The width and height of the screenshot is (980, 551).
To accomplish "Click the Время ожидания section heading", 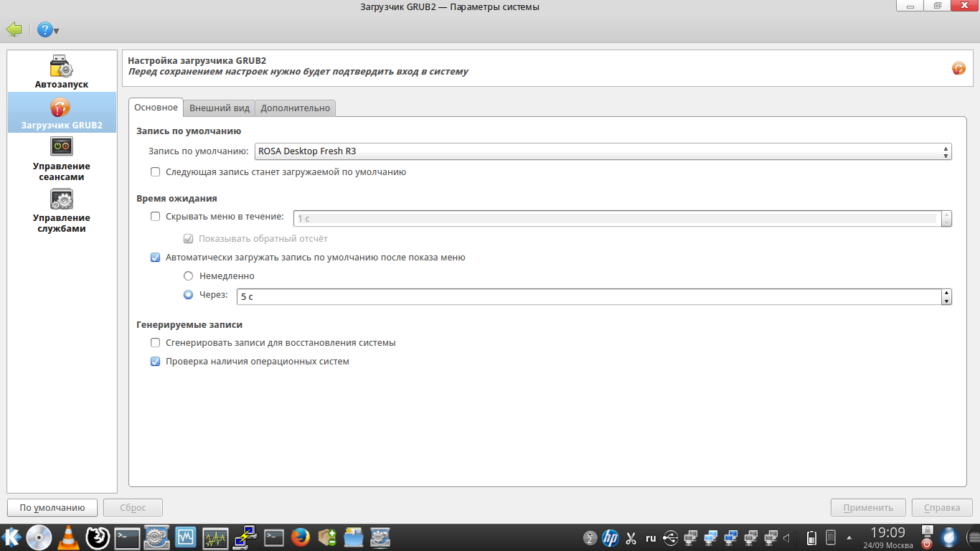I will click(176, 198).
